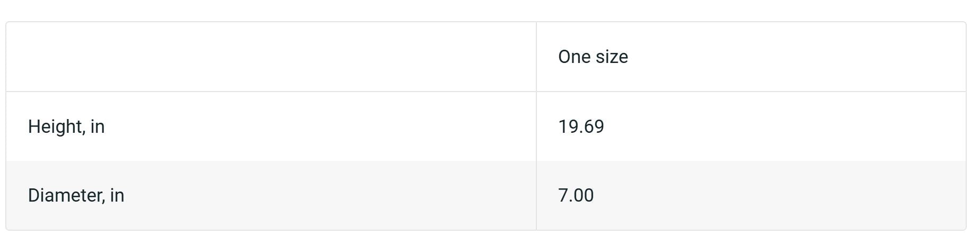Image resolution: width=980 pixels, height=245 pixels.
Task: Select the "Height, in" row label
Action: (66, 126)
